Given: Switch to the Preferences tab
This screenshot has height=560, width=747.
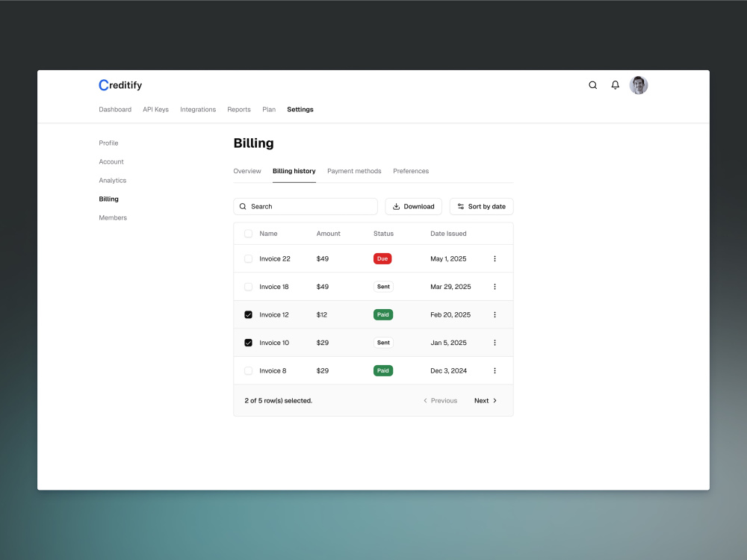Looking at the screenshot, I should pyautogui.click(x=411, y=171).
